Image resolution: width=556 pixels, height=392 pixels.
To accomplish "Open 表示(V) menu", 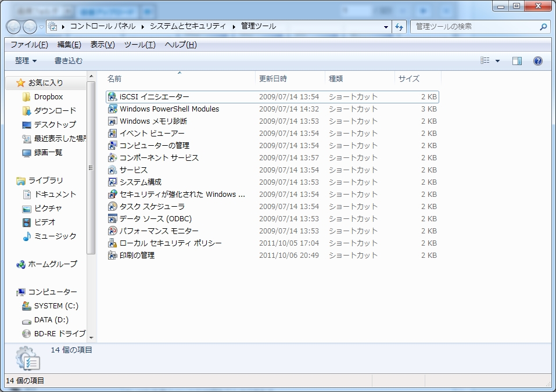I will click(102, 45).
